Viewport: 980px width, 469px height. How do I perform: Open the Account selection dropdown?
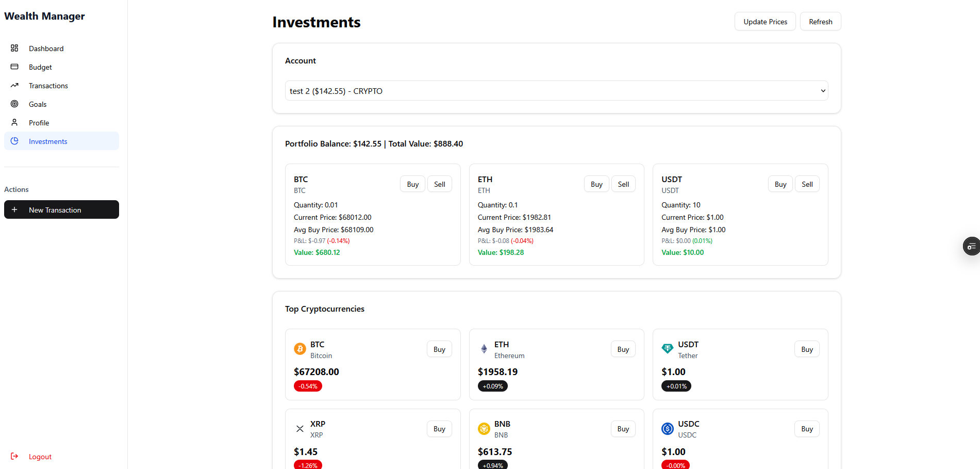(x=556, y=91)
